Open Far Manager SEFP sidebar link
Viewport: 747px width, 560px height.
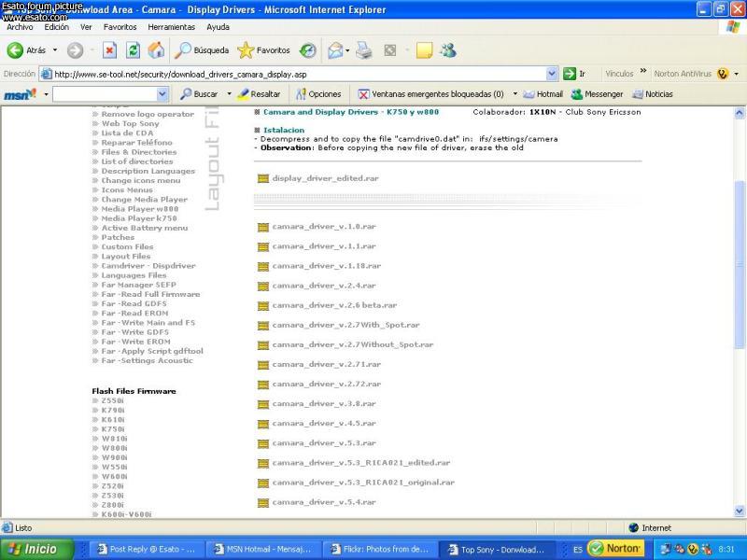click(x=138, y=285)
